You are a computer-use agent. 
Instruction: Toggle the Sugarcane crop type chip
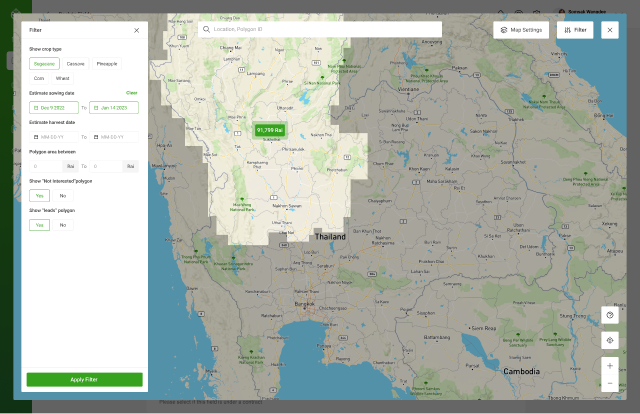tap(44, 64)
